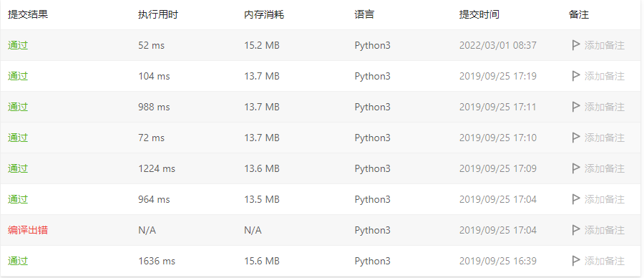This screenshot has width=644, height=278.
Task: Click flag icon for 16:39 submission row
Action: click(x=576, y=261)
